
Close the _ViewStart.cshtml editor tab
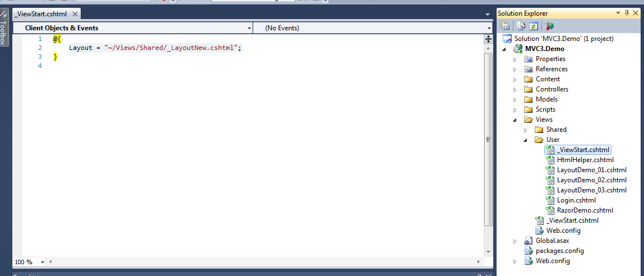click(x=75, y=14)
